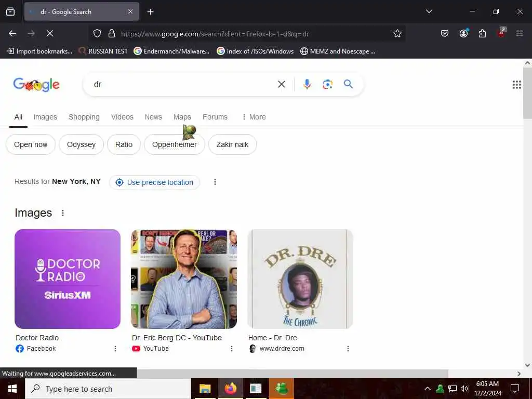
Task: Open location options three-dot menu
Action: pos(215,182)
